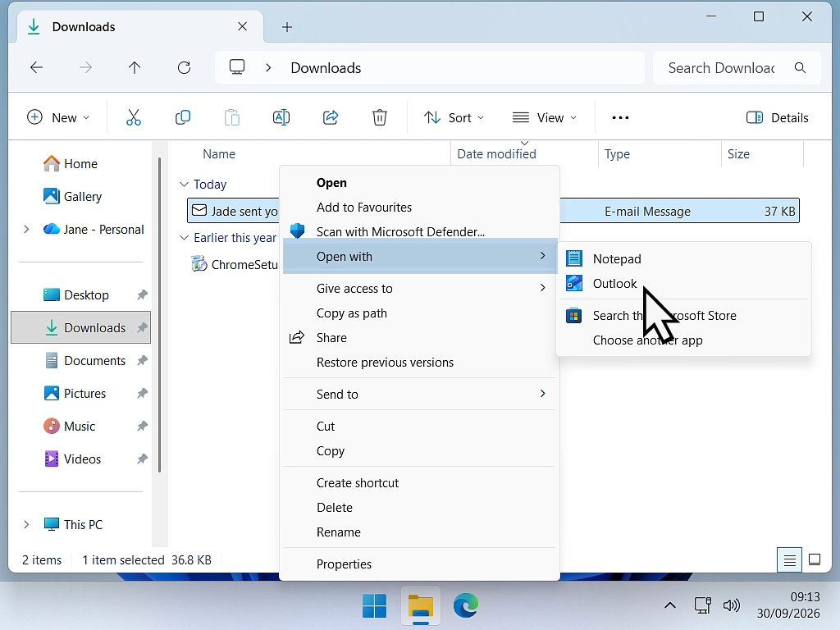This screenshot has width=840, height=630.
Task: Click the Copy toolbar icon
Action: coord(183,117)
